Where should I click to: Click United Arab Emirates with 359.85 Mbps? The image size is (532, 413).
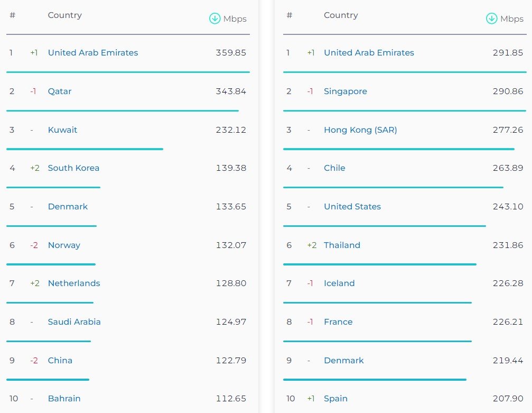93,53
